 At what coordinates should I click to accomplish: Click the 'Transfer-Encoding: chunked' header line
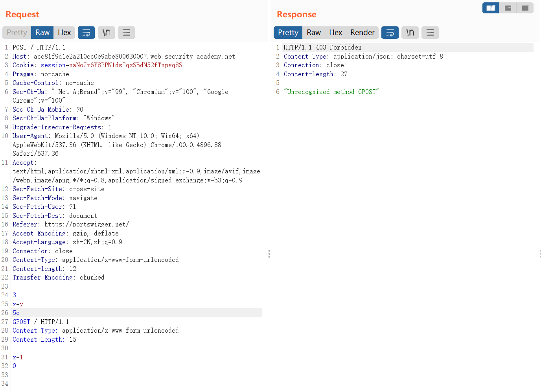[x=59, y=278]
